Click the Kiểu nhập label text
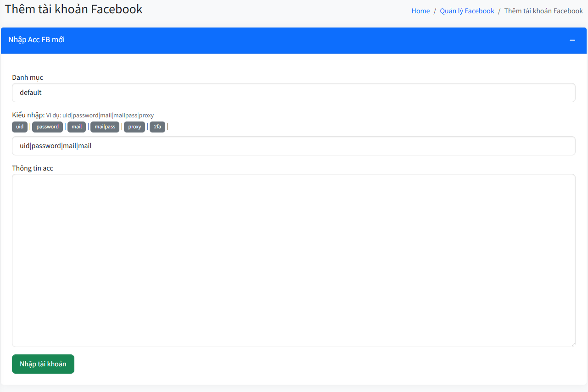Image resolution: width=588 pixels, height=392 pixels. tap(28, 115)
